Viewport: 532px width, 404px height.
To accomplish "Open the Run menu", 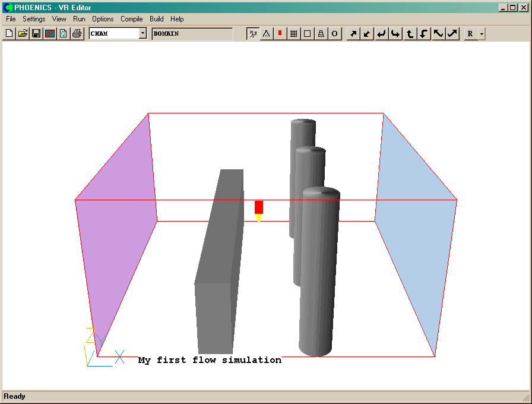I will tap(79, 19).
